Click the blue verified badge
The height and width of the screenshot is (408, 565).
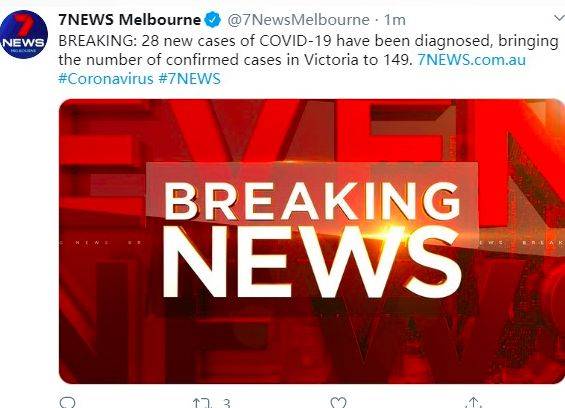213,19
